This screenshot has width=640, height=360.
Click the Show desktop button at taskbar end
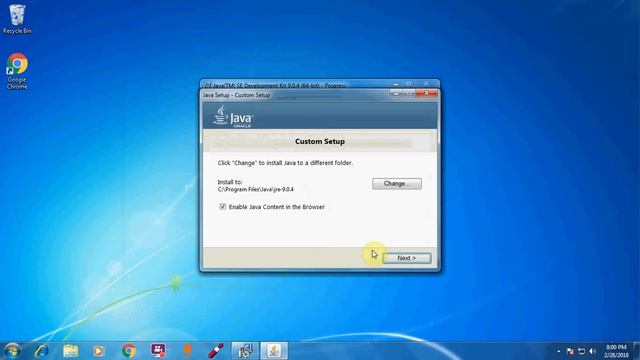[x=636, y=351]
